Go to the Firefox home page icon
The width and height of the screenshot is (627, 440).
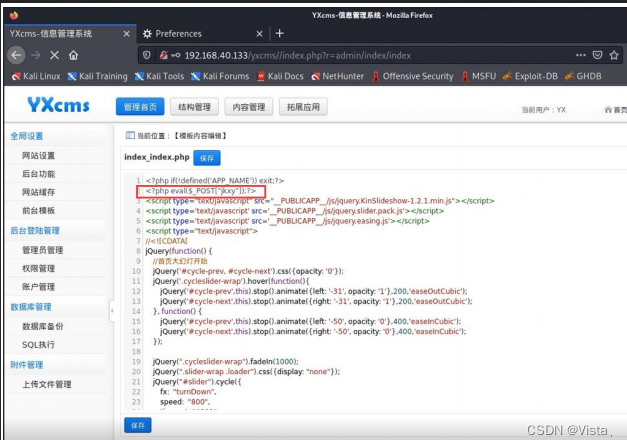point(73,55)
